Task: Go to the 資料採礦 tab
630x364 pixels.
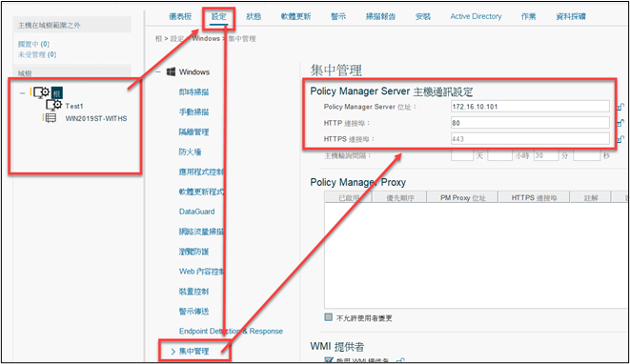Action: (571, 16)
